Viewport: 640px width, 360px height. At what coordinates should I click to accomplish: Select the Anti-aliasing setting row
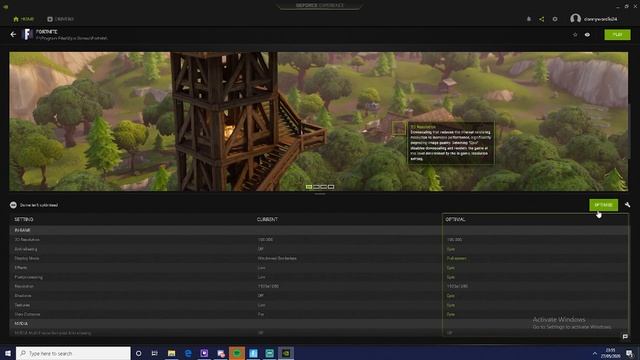click(318, 249)
